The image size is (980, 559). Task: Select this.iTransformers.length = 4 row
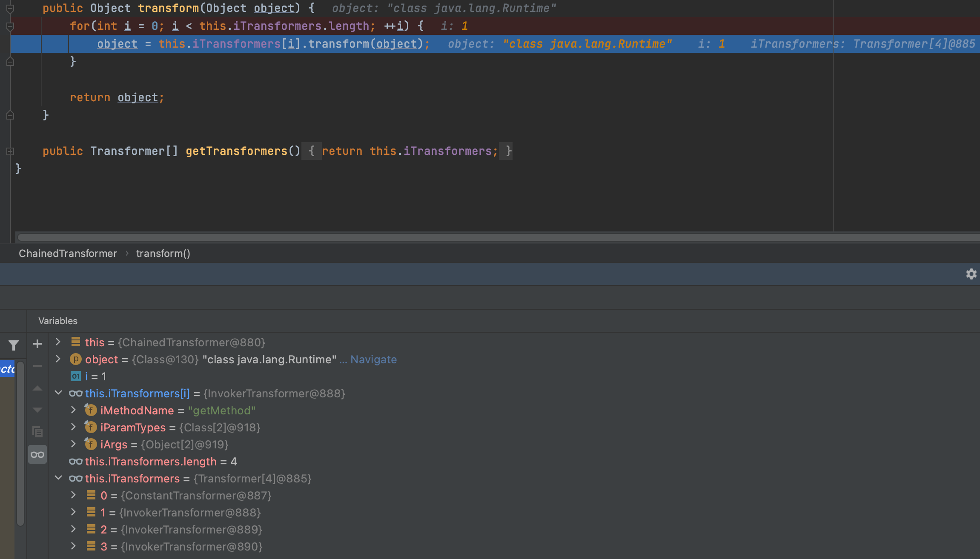(514, 462)
